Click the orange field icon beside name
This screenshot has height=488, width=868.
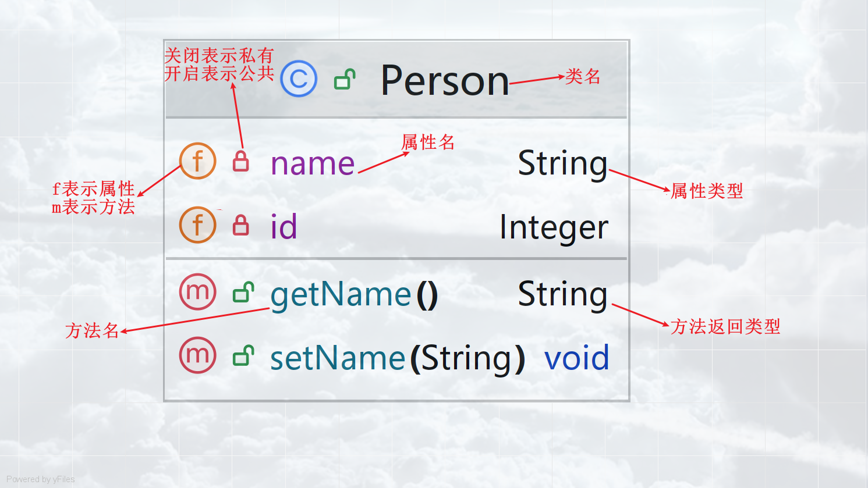pyautogui.click(x=198, y=161)
